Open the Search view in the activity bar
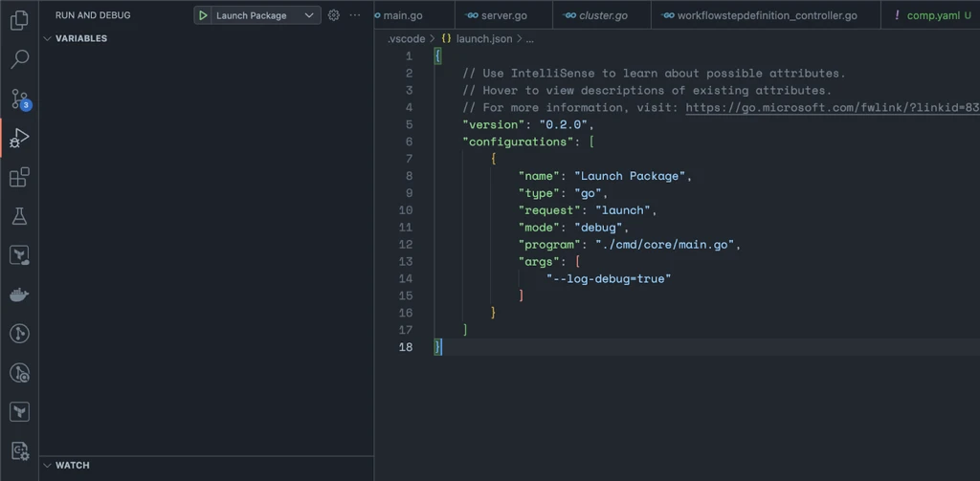Screen dimensions: 980x481 click(19, 59)
